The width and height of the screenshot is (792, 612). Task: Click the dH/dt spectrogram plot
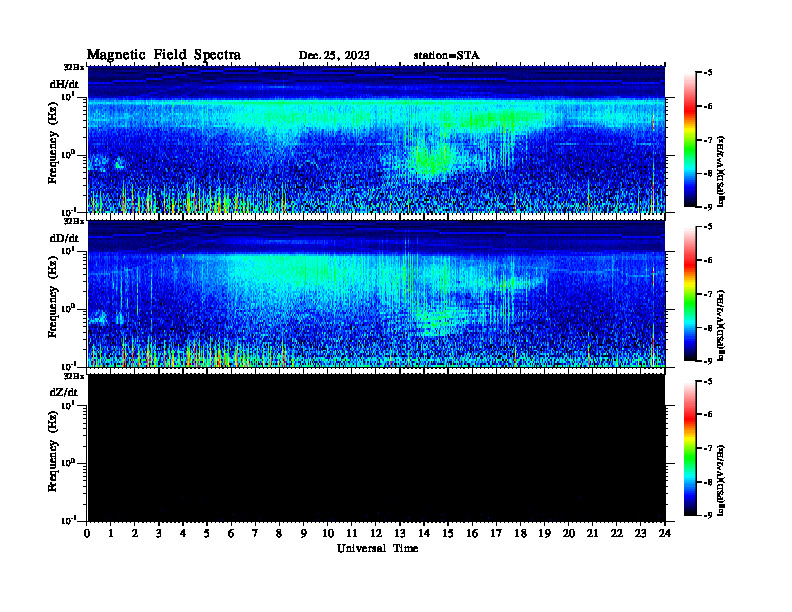click(x=376, y=139)
